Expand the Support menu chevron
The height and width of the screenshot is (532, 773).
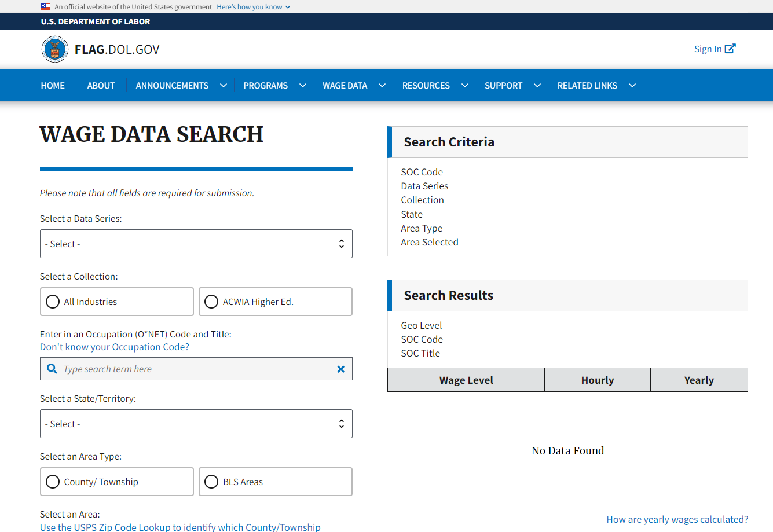pos(537,86)
